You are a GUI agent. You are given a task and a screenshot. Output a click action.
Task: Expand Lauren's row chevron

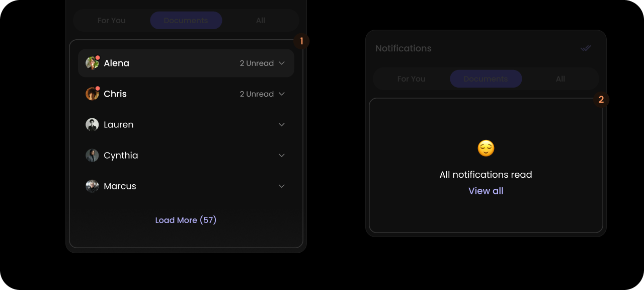[x=282, y=124]
